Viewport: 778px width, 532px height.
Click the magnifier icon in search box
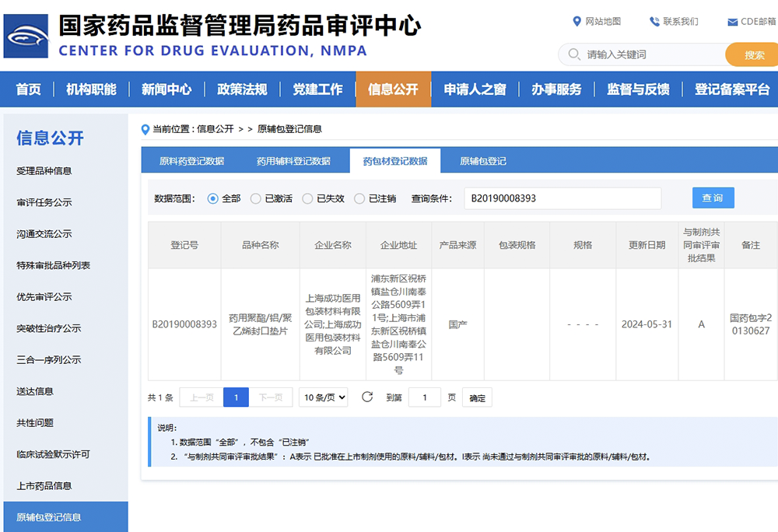574,54
